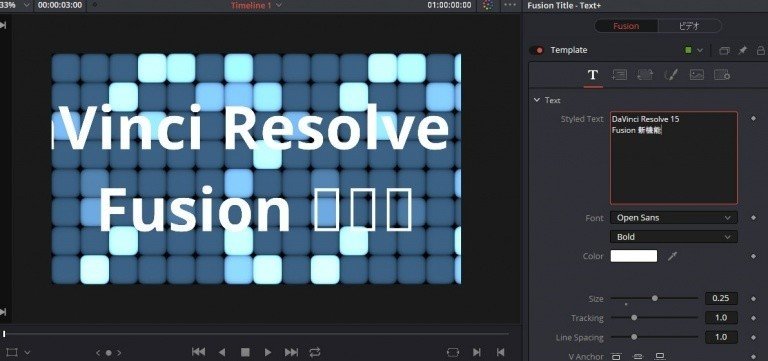This screenshot has height=361, width=768.
Task: Switch to the ビデオ inspector tab
Action: click(x=689, y=26)
